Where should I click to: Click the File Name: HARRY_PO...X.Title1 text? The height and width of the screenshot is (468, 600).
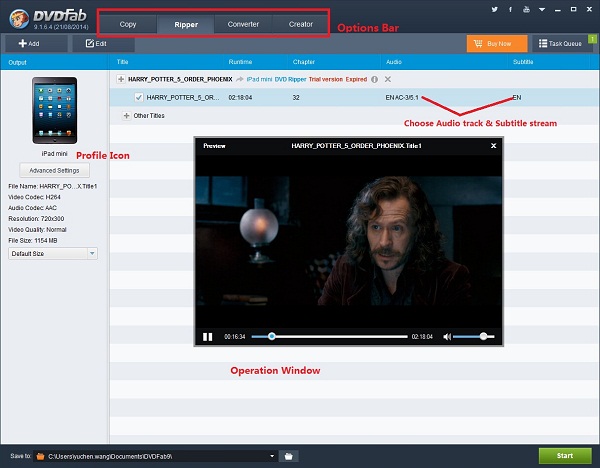[52, 186]
